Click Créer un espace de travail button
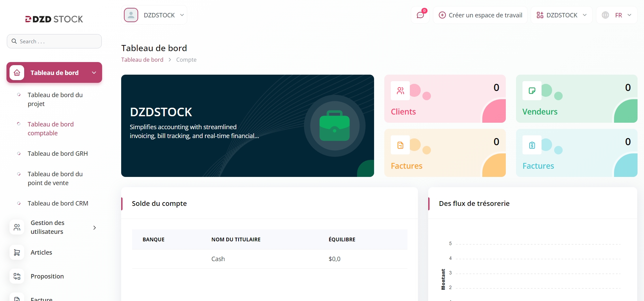Viewport: 644px width, 301px height. coord(480,15)
